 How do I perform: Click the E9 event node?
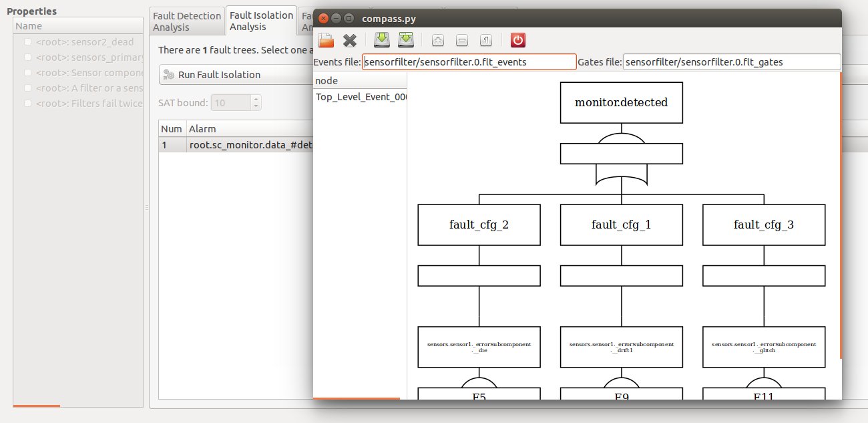[622, 394]
